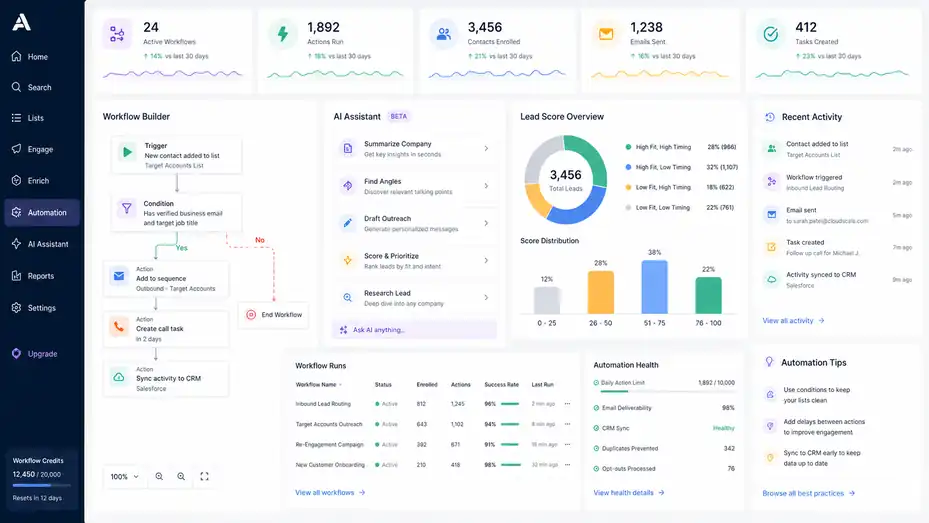The height and width of the screenshot is (523, 929).
Task: Open the 100% zoom level dropdown
Action: [124, 476]
